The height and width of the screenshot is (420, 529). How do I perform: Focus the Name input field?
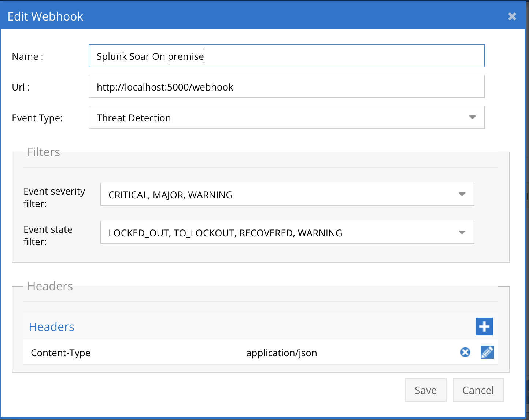286,56
